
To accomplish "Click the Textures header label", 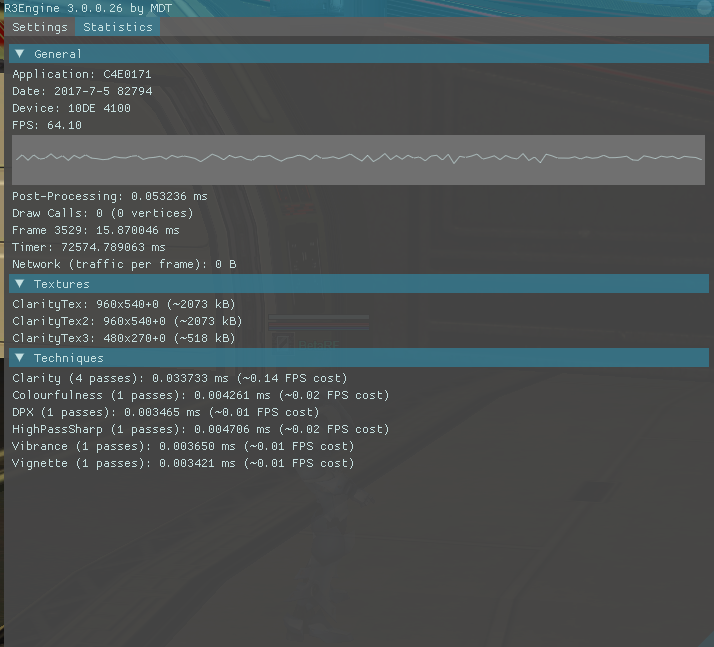I will coord(61,284).
